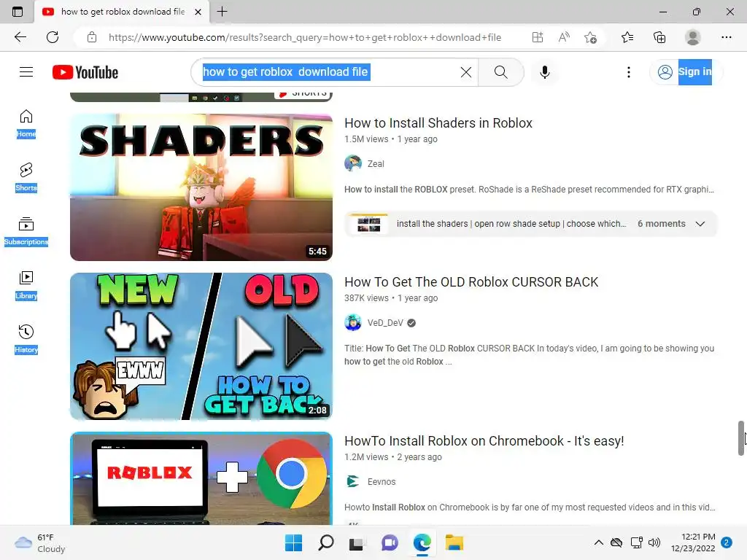Open tab actions menu icon
The image size is (747, 560).
[18, 12]
